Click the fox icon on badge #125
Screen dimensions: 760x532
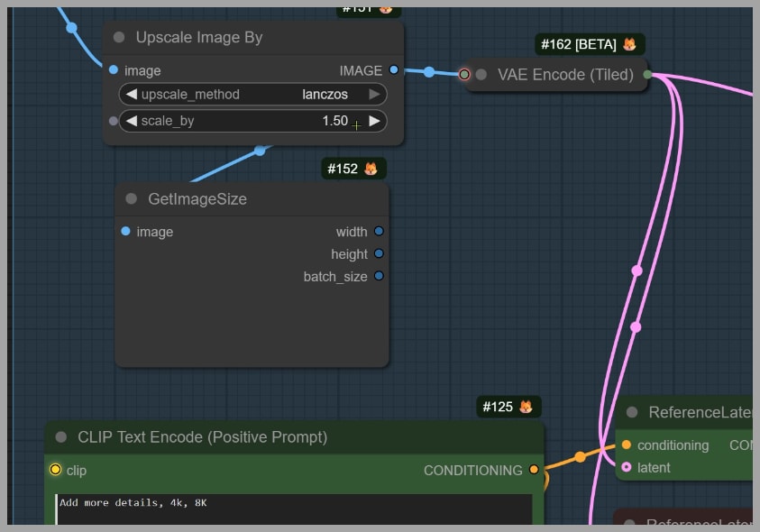tap(526, 407)
